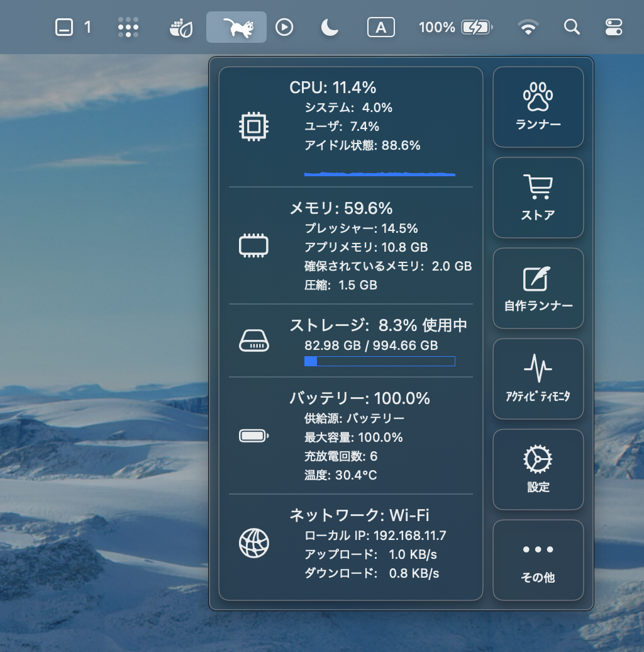Click the window icon with number 1

click(x=73, y=28)
